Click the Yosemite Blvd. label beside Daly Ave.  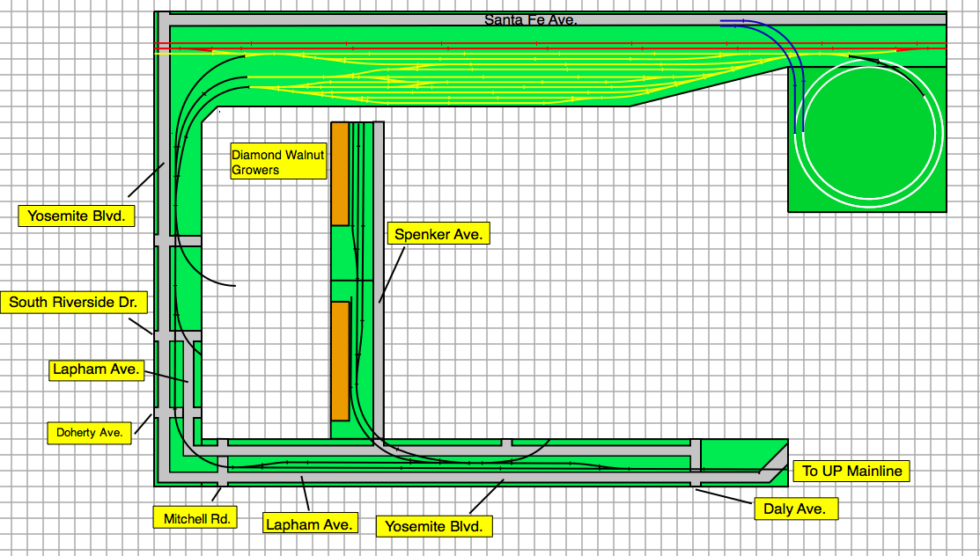tap(434, 527)
